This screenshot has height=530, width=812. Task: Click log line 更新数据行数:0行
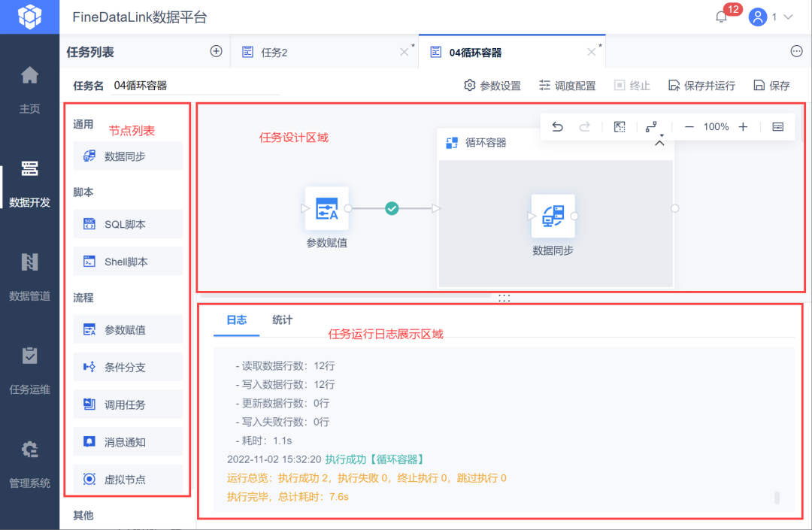click(x=282, y=403)
